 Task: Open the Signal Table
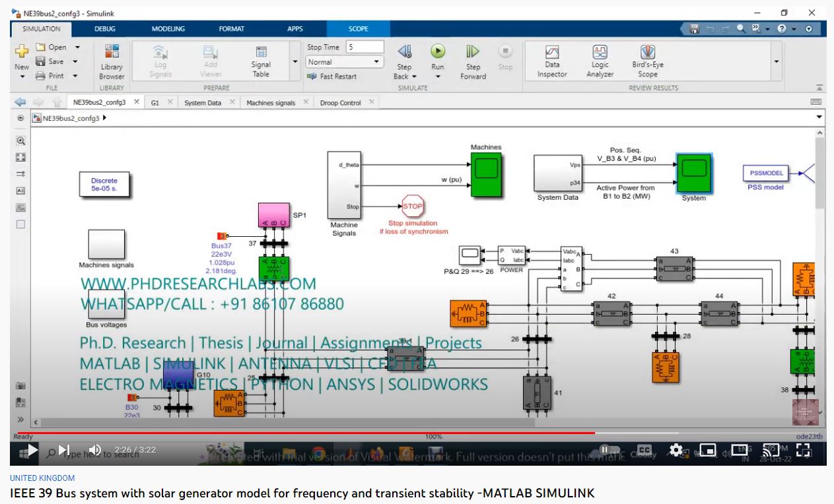[x=261, y=61]
